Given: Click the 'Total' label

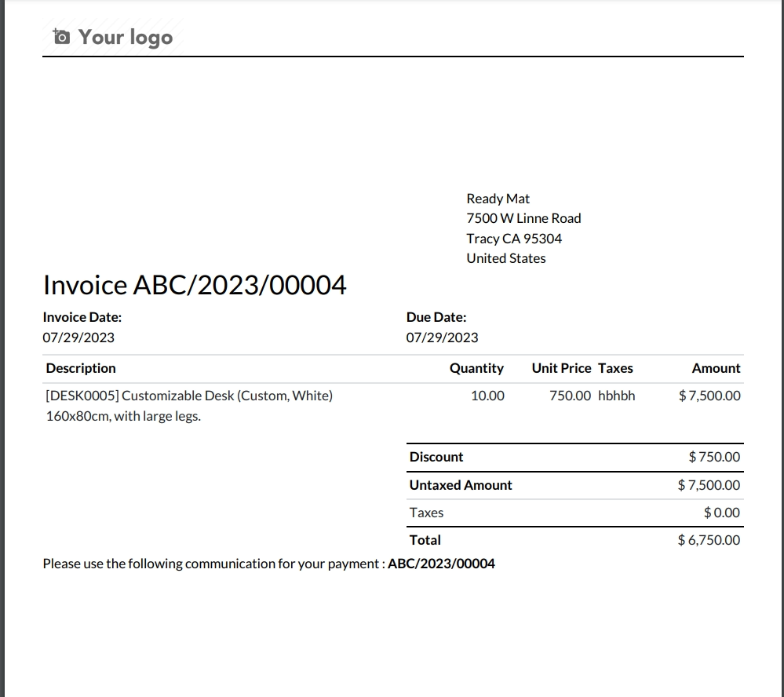Looking at the screenshot, I should point(425,541).
